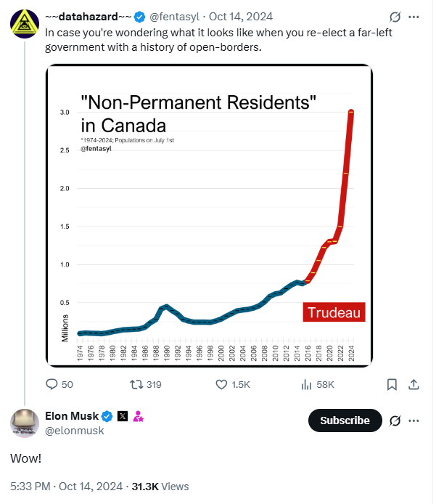Click Grok icon beside Subscribe button
This screenshot has height=504, width=436.
coord(395,420)
